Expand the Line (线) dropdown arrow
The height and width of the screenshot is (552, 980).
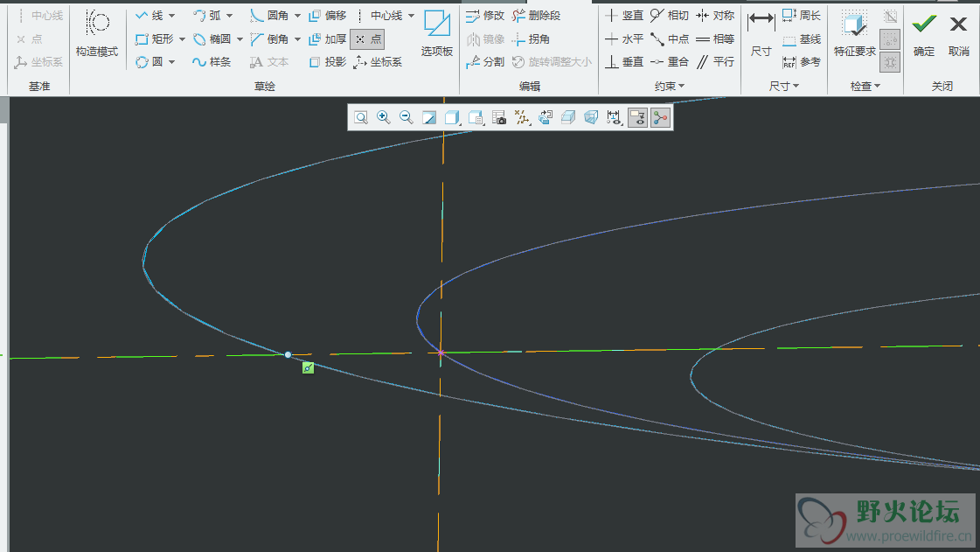click(x=171, y=16)
